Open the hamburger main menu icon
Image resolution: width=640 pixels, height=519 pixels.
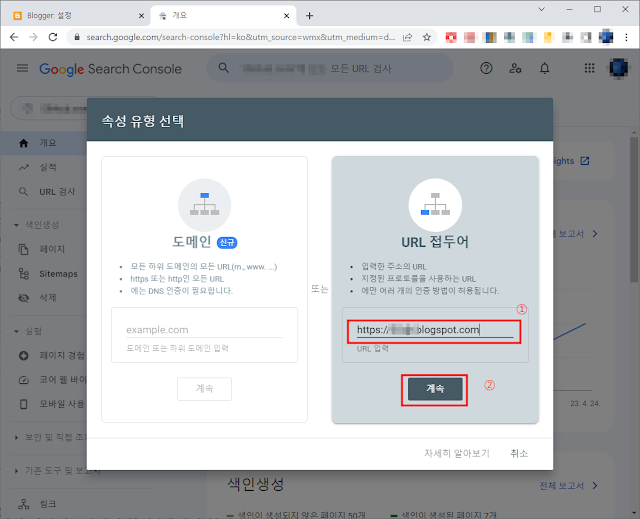pyautogui.click(x=22, y=69)
